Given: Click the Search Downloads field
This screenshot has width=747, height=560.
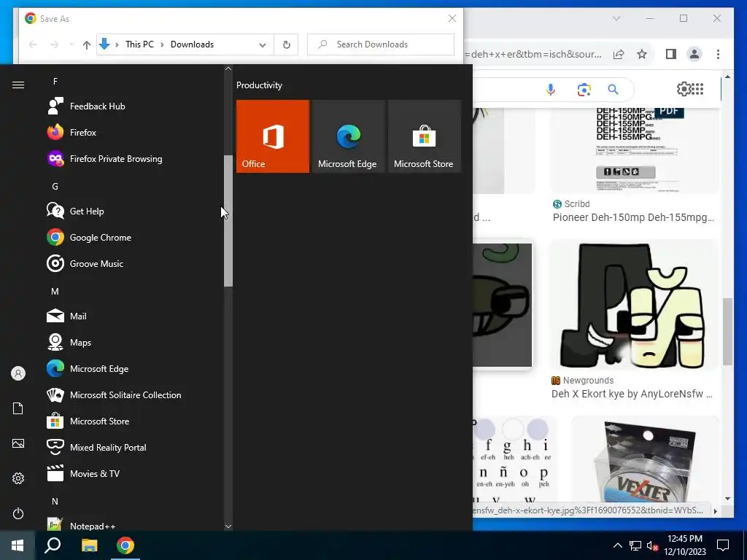Looking at the screenshot, I should (381, 44).
